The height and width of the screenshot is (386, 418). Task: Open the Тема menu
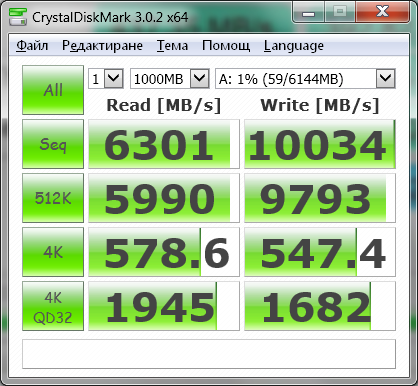pyautogui.click(x=172, y=46)
